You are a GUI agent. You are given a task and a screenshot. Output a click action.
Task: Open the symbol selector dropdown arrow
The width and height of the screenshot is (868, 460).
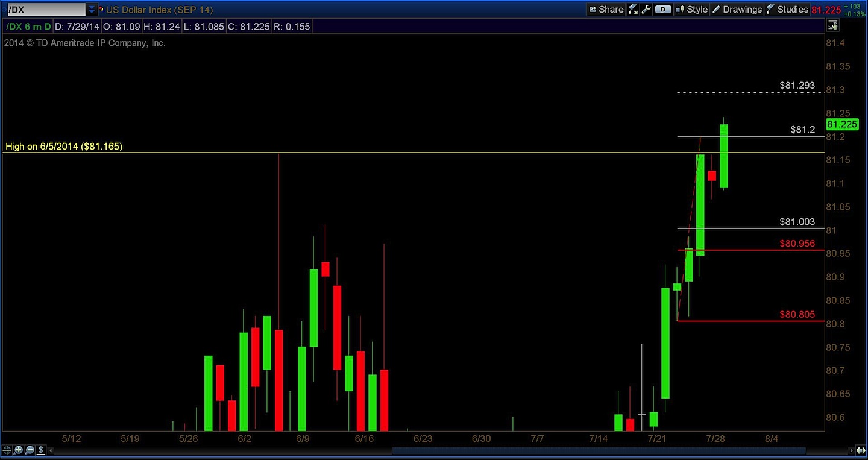point(92,10)
